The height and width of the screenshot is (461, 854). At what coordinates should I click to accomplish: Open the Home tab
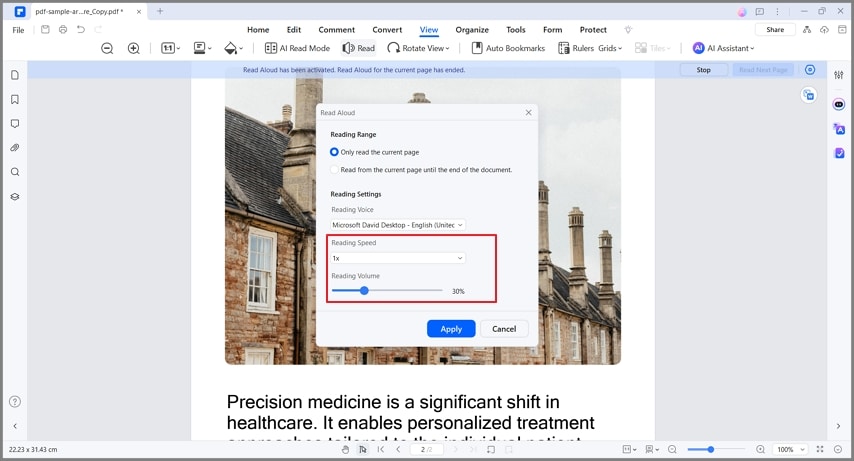coord(258,30)
